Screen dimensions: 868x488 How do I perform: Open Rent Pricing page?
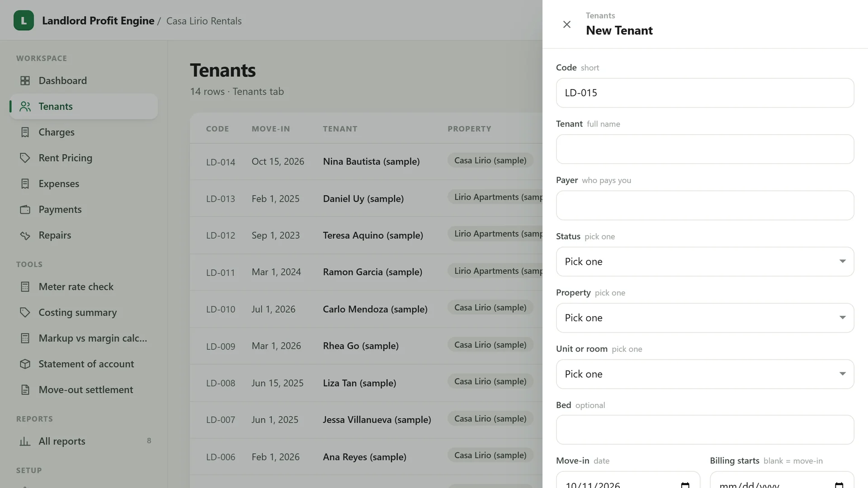tap(84, 158)
